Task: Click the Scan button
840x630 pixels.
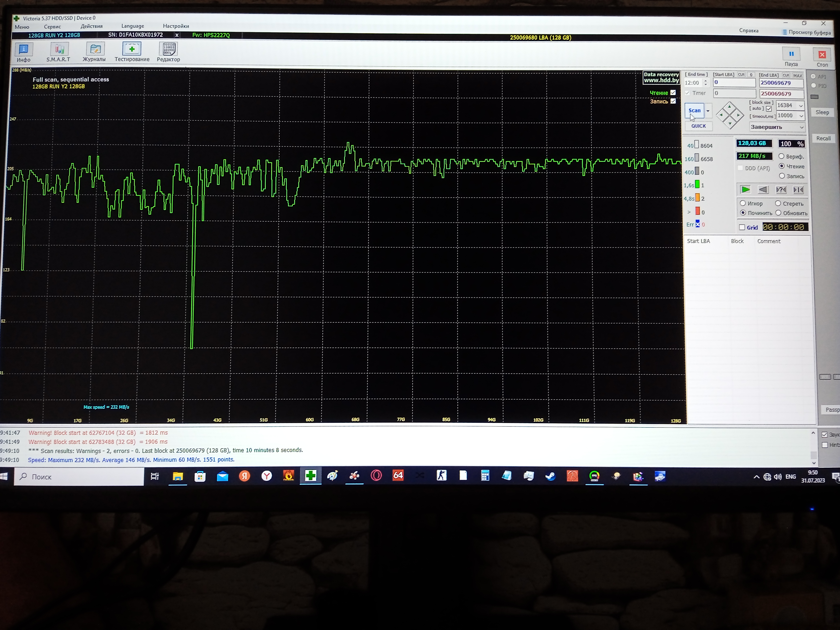Action: click(695, 110)
